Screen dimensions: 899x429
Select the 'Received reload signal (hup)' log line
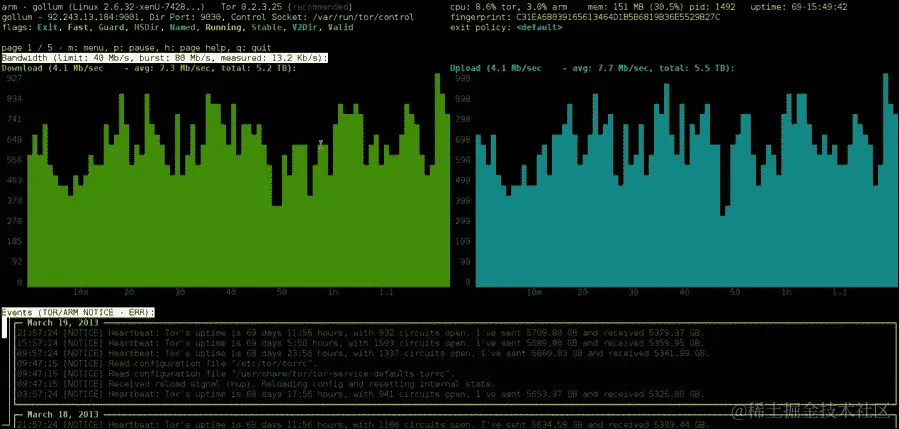tap(256, 384)
